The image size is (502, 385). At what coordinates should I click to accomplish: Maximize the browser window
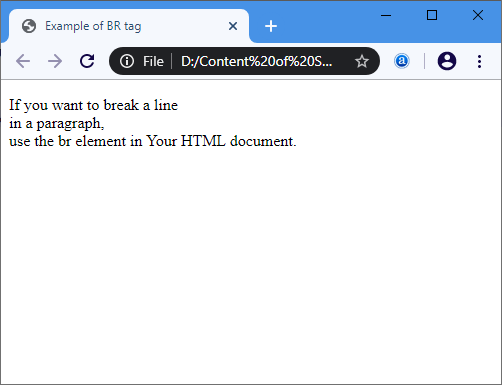pyautogui.click(x=432, y=15)
